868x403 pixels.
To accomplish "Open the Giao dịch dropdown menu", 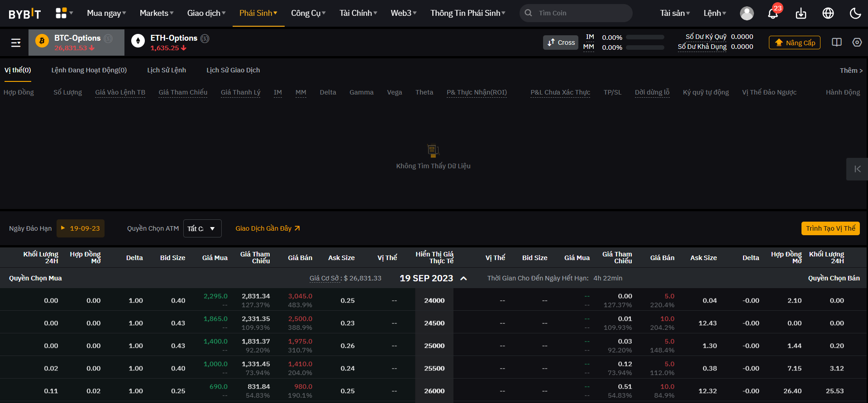I will pos(206,13).
